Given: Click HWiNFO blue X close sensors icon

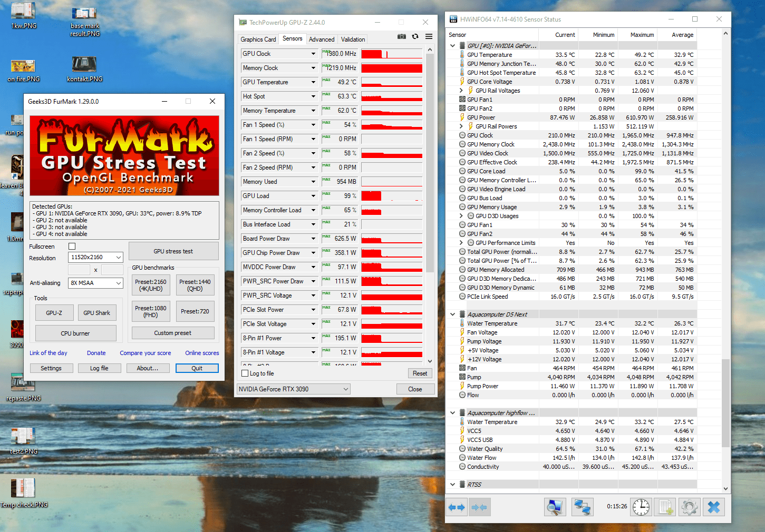Looking at the screenshot, I should pos(714,507).
